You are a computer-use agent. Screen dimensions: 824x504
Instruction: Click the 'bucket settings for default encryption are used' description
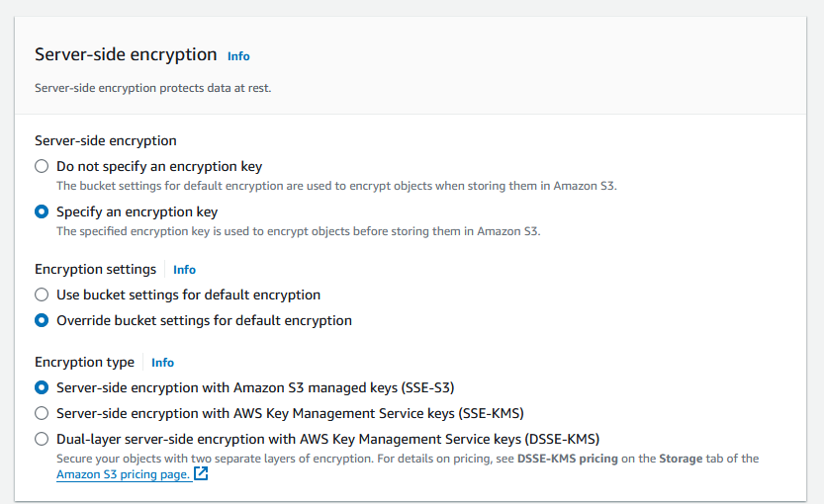[x=336, y=186]
